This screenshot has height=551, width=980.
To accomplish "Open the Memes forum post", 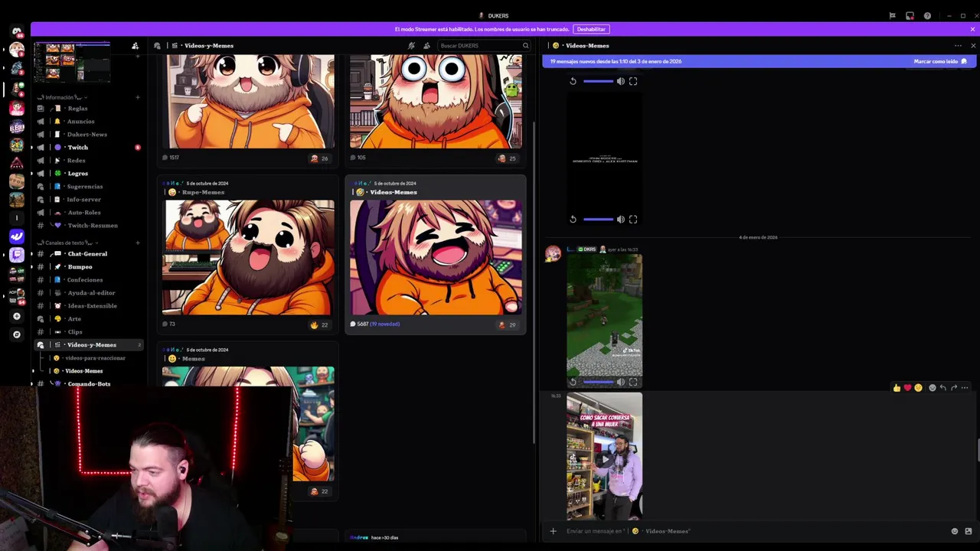I will [248, 421].
